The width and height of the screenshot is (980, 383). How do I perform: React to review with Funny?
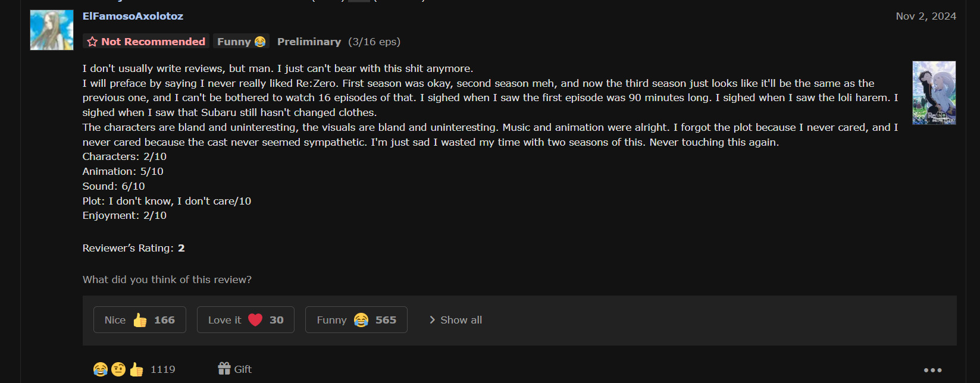coord(356,320)
